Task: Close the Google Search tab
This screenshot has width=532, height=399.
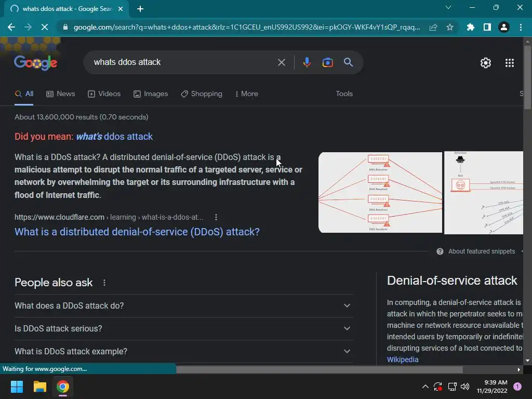Action: point(121,9)
